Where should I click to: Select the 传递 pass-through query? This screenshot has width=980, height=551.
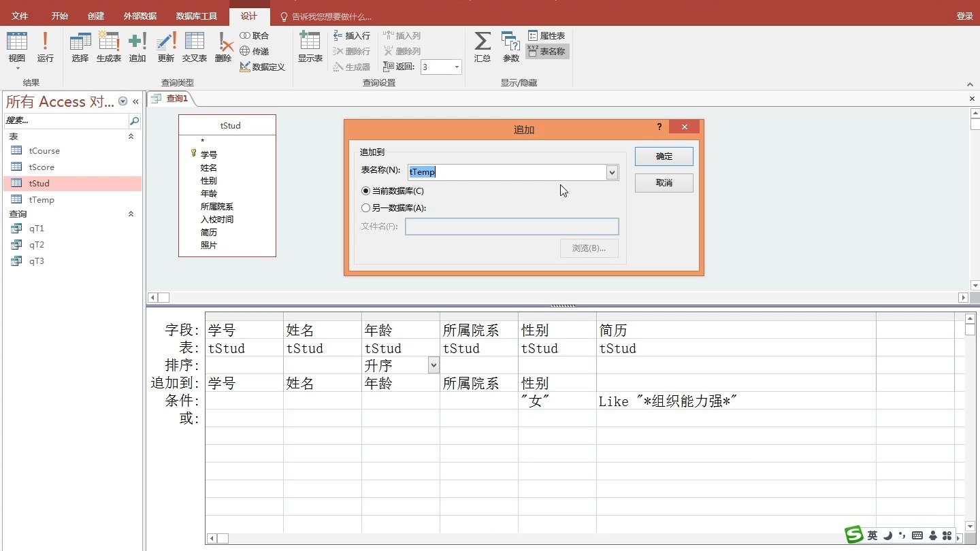[x=255, y=51]
